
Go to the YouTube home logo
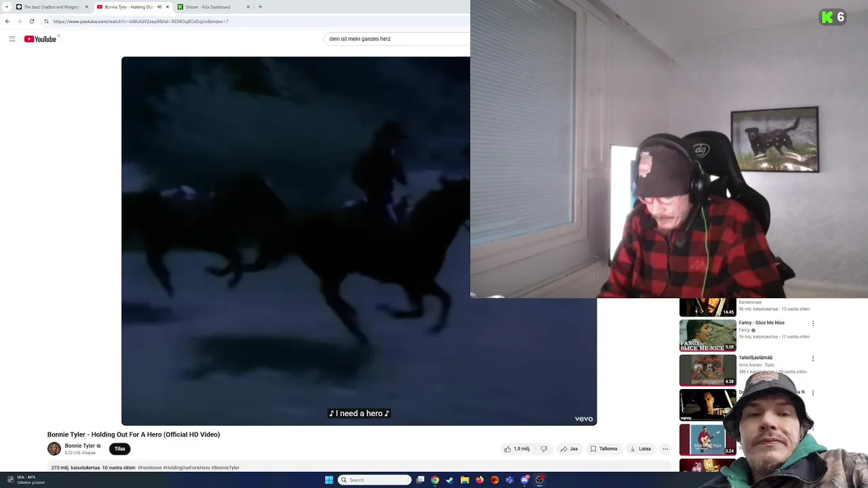(40, 39)
